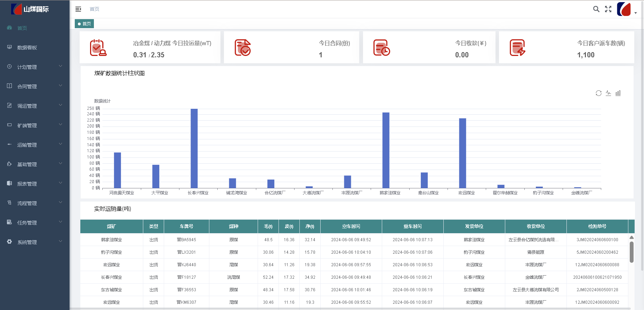The image size is (644, 310).
Task: Expand 计划管理 sidebar menu
Action: tap(35, 67)
